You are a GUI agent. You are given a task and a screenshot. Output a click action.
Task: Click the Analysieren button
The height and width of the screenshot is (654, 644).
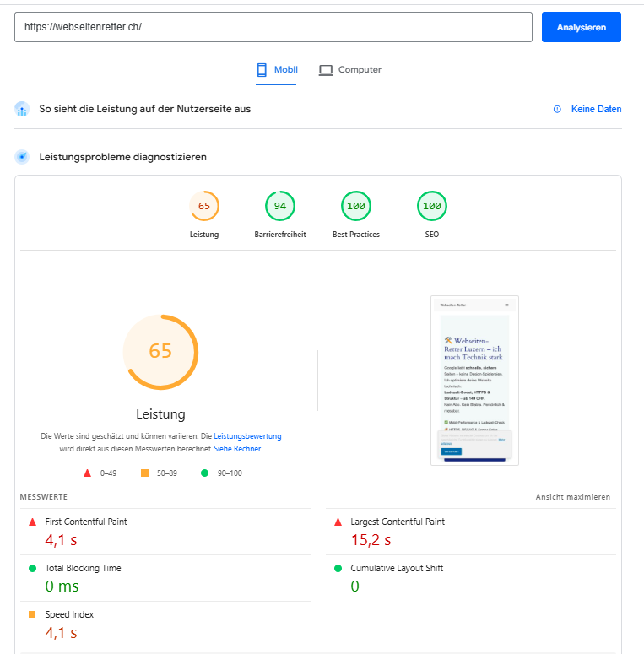(581, 27)
